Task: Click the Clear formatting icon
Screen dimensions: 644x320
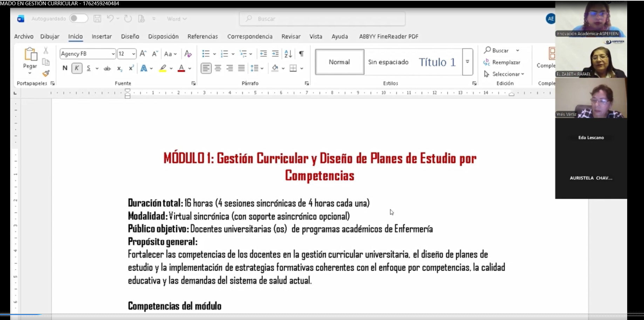Action: point(188,54)
